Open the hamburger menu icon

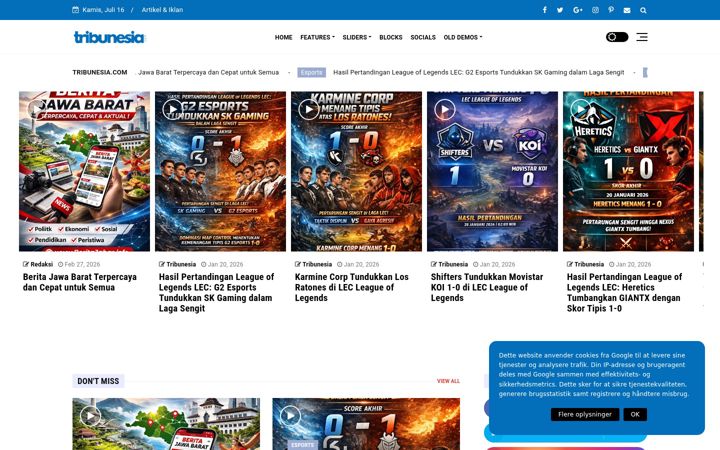point(642,37)
